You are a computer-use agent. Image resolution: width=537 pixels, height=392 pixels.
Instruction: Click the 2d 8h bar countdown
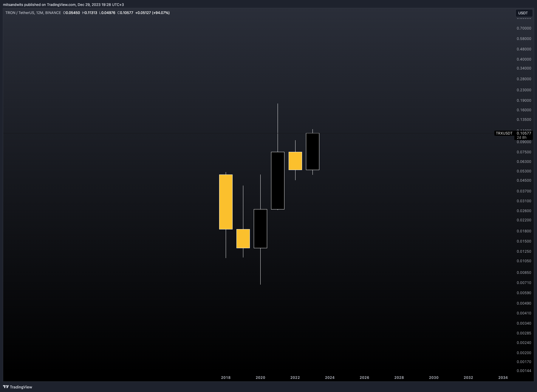point(521,138)
